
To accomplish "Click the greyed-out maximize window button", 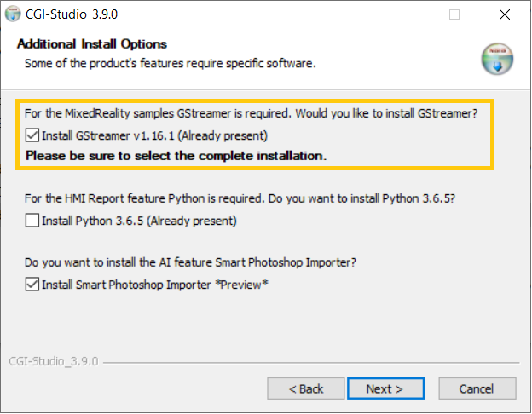I will point(454,14).
